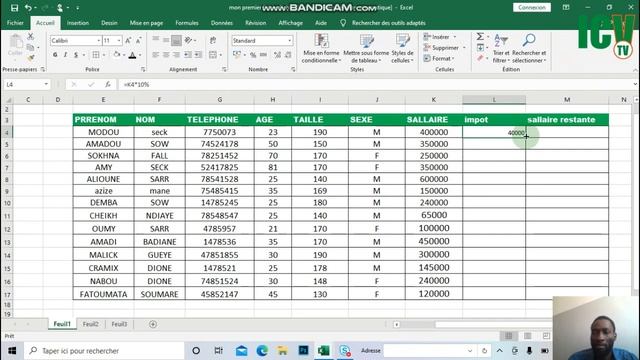Click the Format cells button

coord(439,59)
